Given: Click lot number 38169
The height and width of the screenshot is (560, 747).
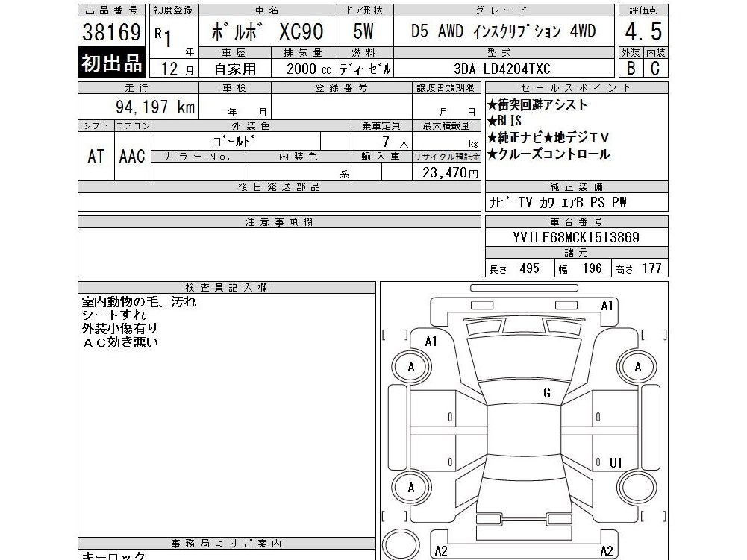Looking at the screenshot, I should 111,32.
